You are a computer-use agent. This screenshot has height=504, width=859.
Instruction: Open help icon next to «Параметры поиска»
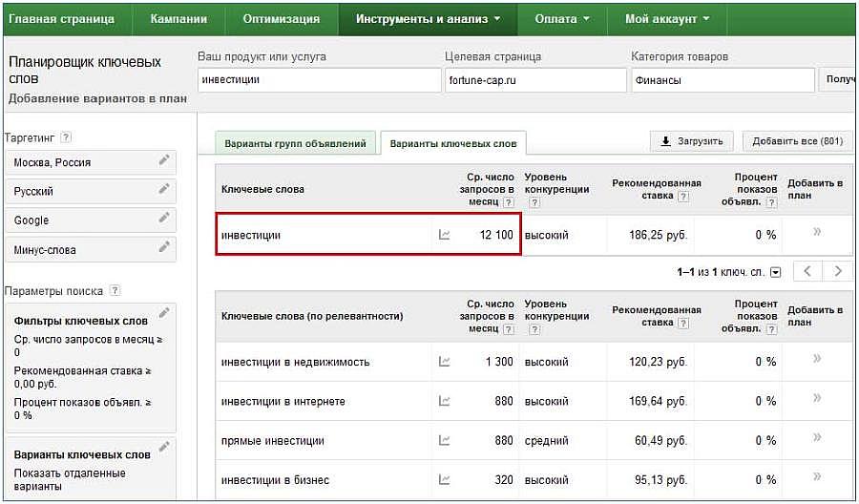(115, 290)
